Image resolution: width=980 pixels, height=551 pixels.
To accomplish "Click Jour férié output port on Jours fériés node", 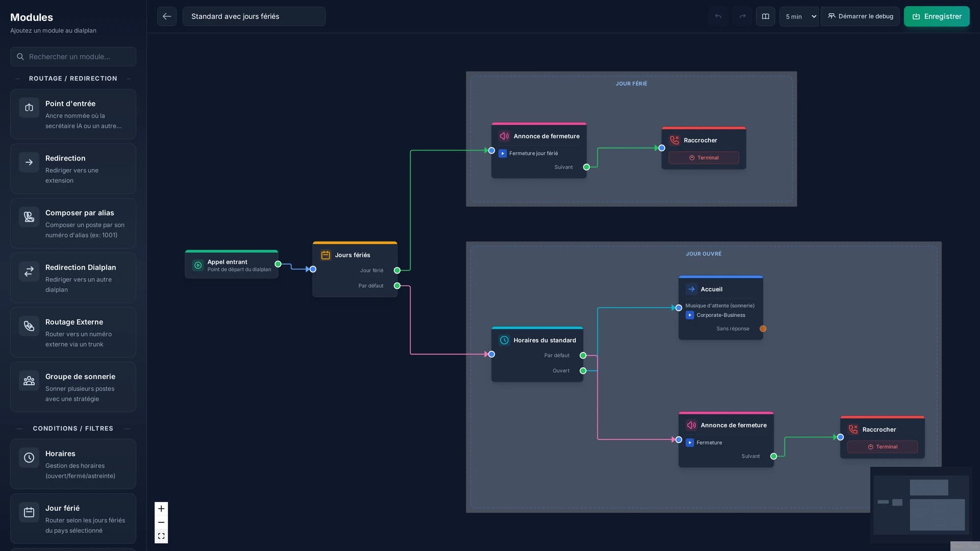I will [397, 270].
